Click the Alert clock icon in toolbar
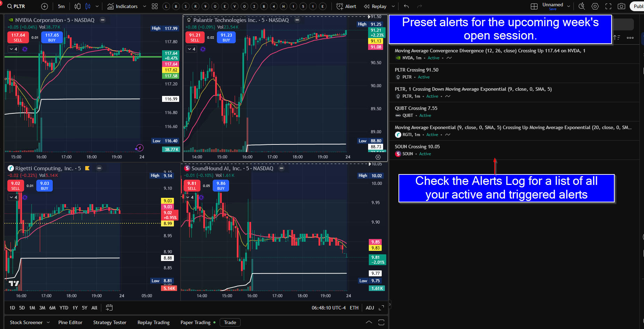 tap(346, 6)
